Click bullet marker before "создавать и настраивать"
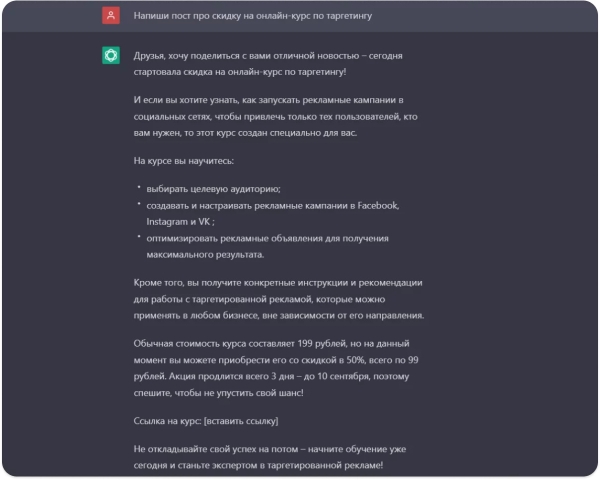 click(x=139, y=205)
